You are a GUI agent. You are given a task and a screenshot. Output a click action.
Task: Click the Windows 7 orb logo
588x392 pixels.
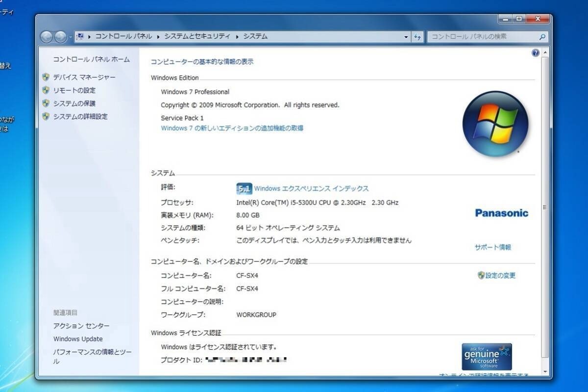click(495, 124)
